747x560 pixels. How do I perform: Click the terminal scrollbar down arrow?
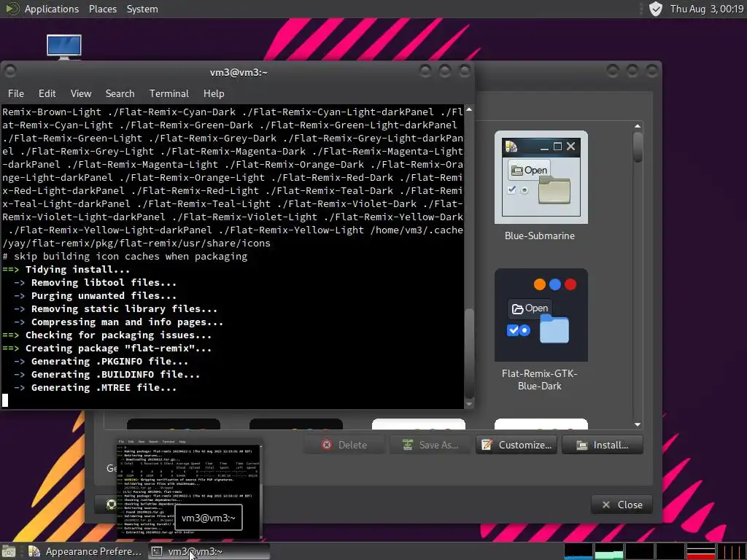point(469,404)
